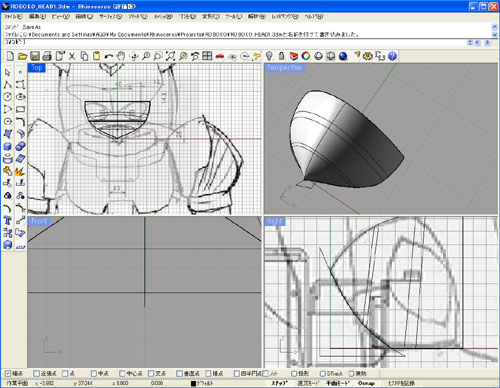The width and height of the screenshot is (500, 388).
Task: Select the ellipse tool in left toolbar
Action: coord(20,97)
